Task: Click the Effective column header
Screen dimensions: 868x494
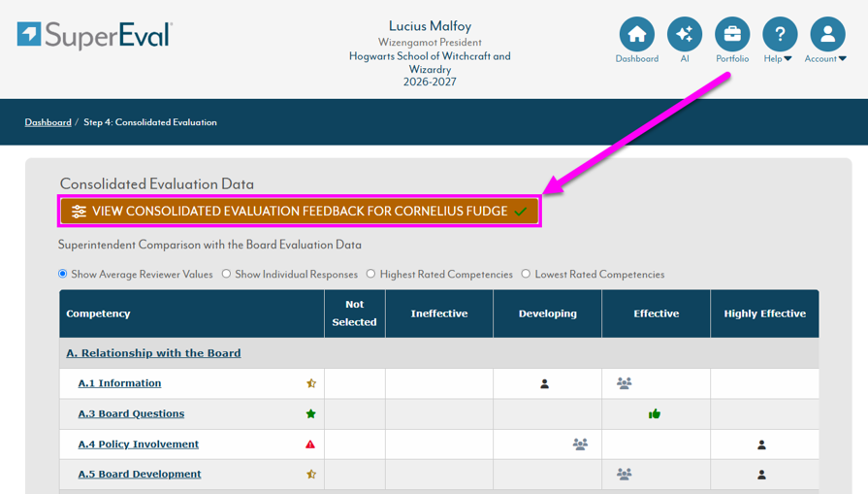Action: coord(656,313)
